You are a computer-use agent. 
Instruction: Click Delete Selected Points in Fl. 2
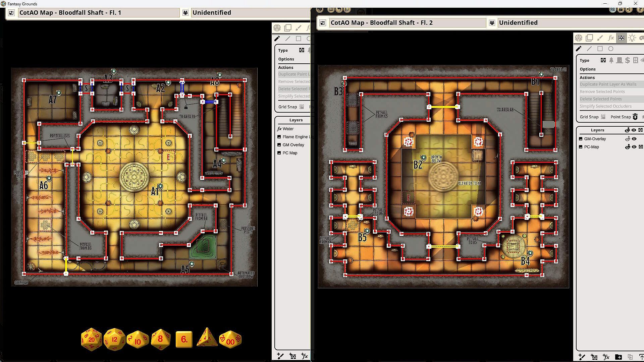601,99
